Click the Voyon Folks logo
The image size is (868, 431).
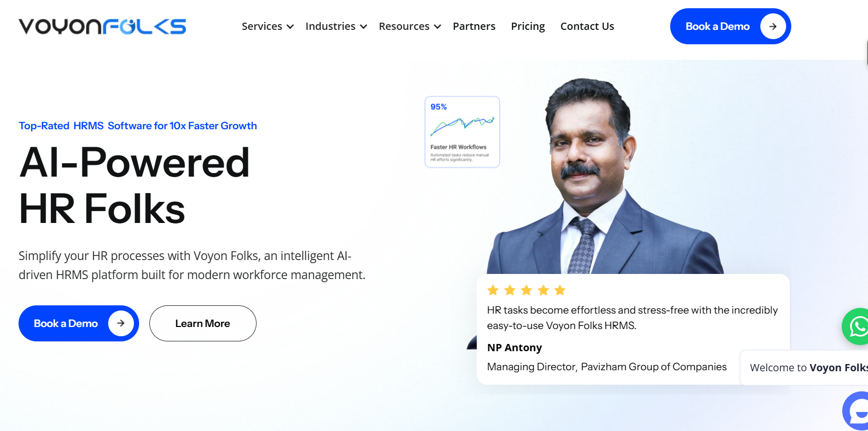tap(102, 26)
